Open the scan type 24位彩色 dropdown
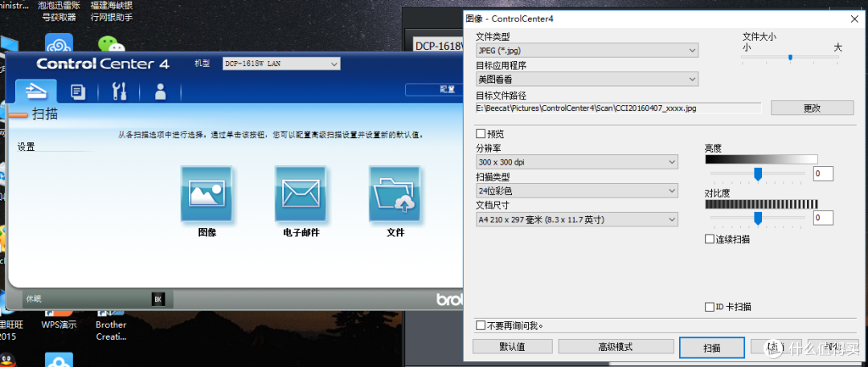This screenshot has height=367, width=868. pos(577,191)
